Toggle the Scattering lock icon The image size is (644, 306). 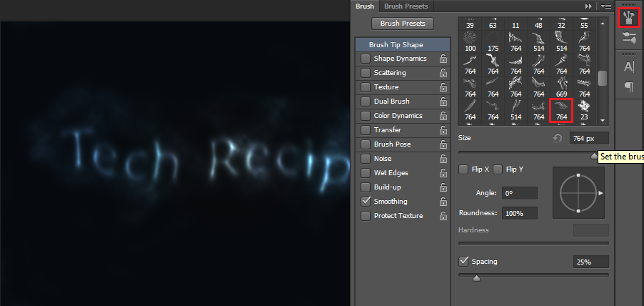(x=443, y=73)
